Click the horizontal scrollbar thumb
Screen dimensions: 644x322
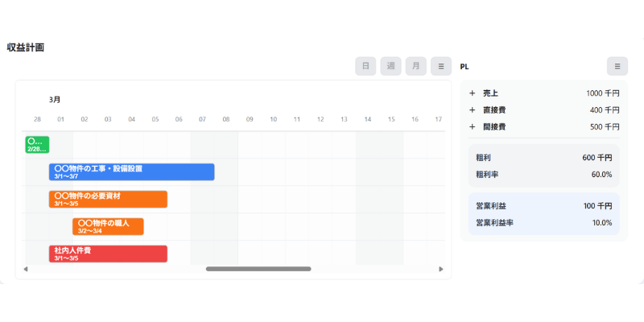pyautogui.click(x=258, y=269)
